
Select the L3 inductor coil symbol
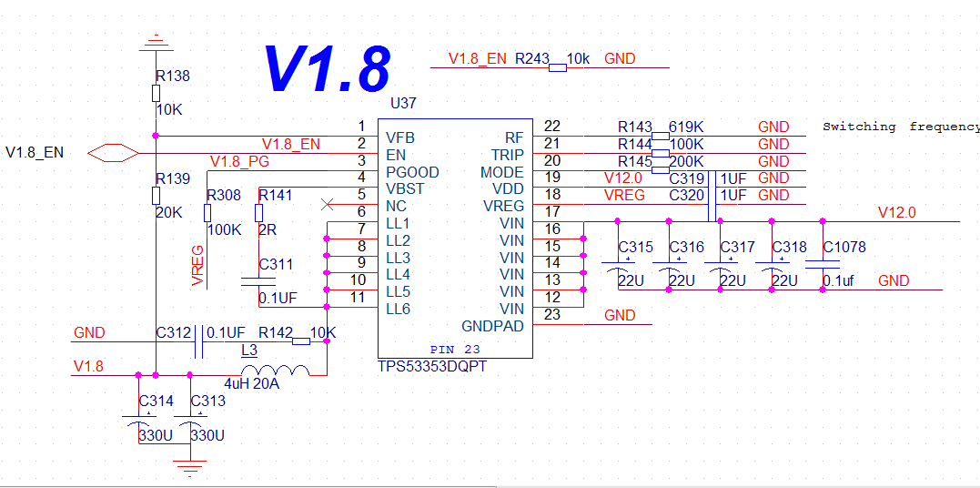pyautogui.click(x=276, y=370)
